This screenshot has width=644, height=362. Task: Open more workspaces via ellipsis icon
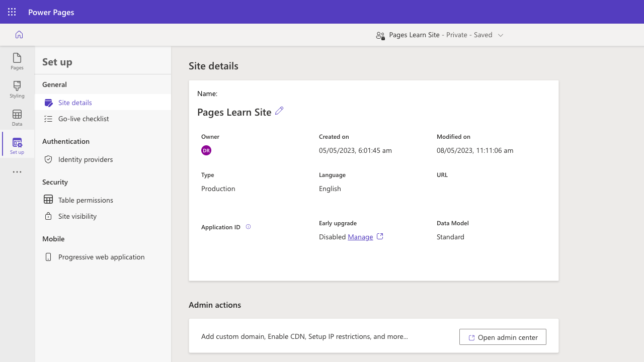[x=17, y=172]
